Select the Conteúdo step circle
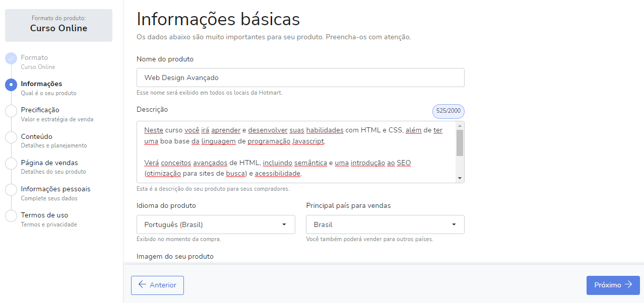This screenshot has width=644, height=303. click(x=11, y=137)
